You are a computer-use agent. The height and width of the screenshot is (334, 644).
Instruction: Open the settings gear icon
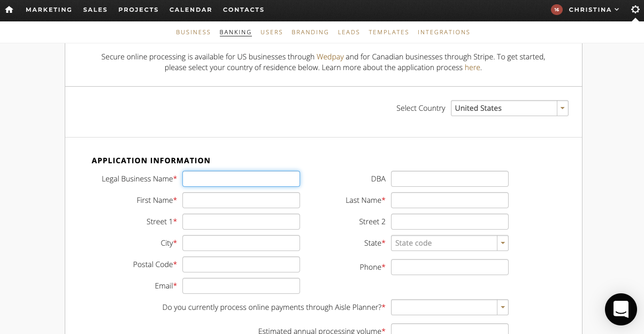pos(635,9)
